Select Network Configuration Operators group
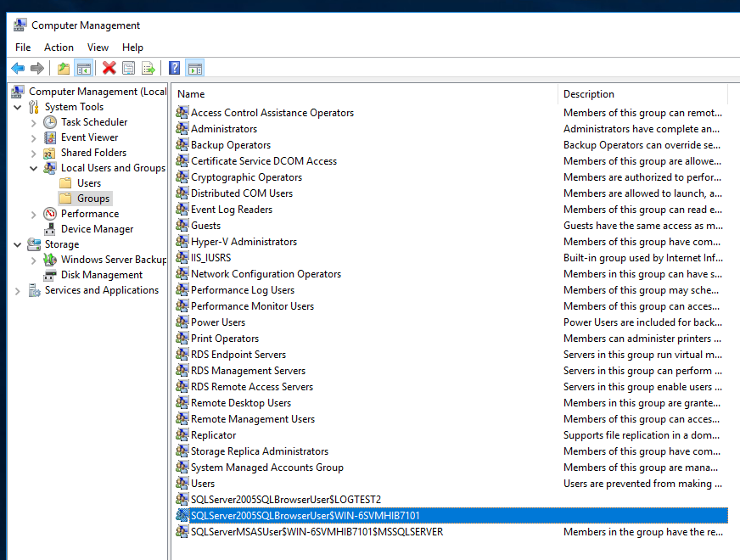740x560 pixels. coord(266,273)
